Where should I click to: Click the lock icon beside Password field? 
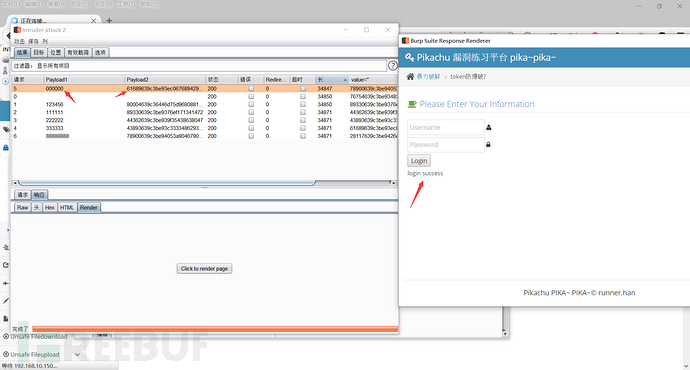pos(488,144)
